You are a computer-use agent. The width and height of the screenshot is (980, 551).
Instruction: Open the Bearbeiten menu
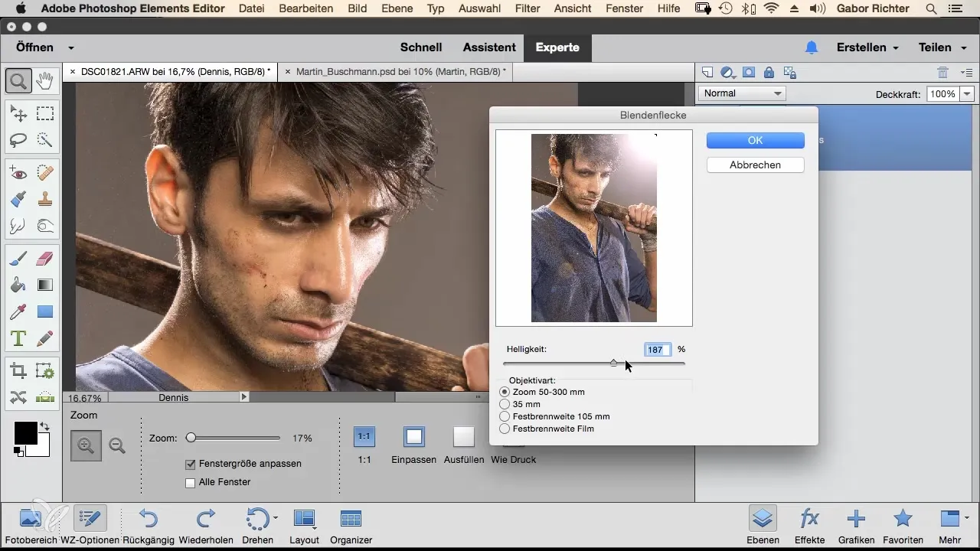pos(307,8)
